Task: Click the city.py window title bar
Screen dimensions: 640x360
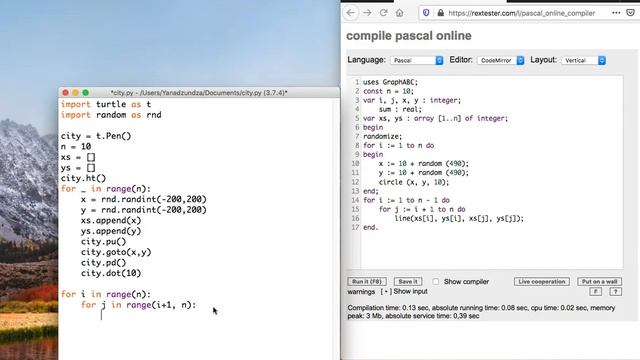Action: tap(199, 93)
